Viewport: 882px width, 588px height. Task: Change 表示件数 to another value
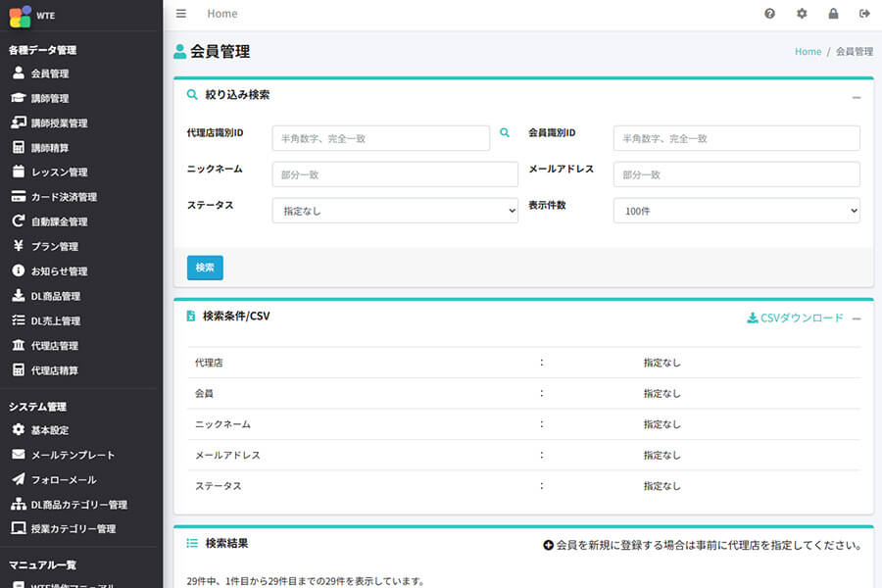[735, 210]
